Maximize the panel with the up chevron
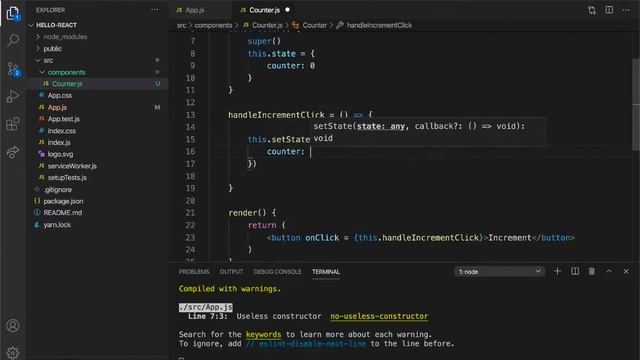The image size is (640, 360). (x=609, y=271)
